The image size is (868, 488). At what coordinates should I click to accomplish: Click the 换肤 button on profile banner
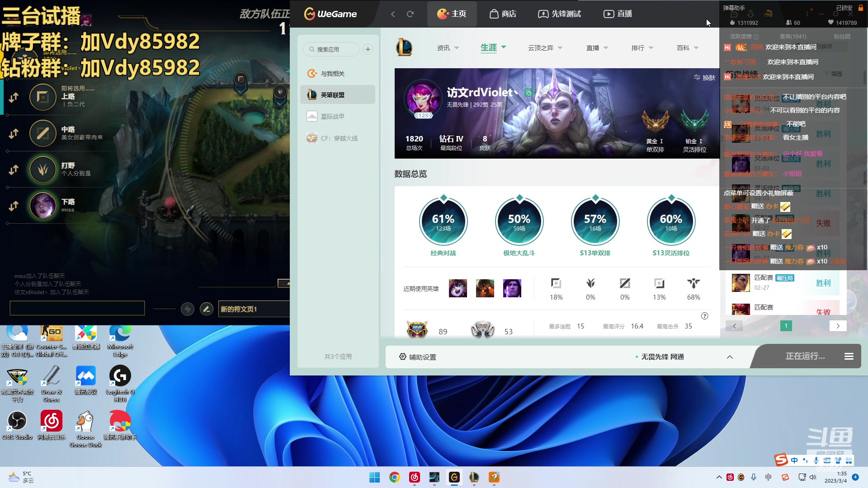click(704, 78)
